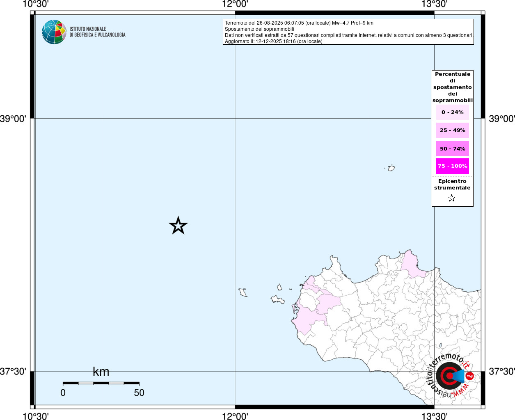Click the haisentitoilterremoto.it target logo
The width and height of the screenshot is (515, 420).
tap(449, 376)
